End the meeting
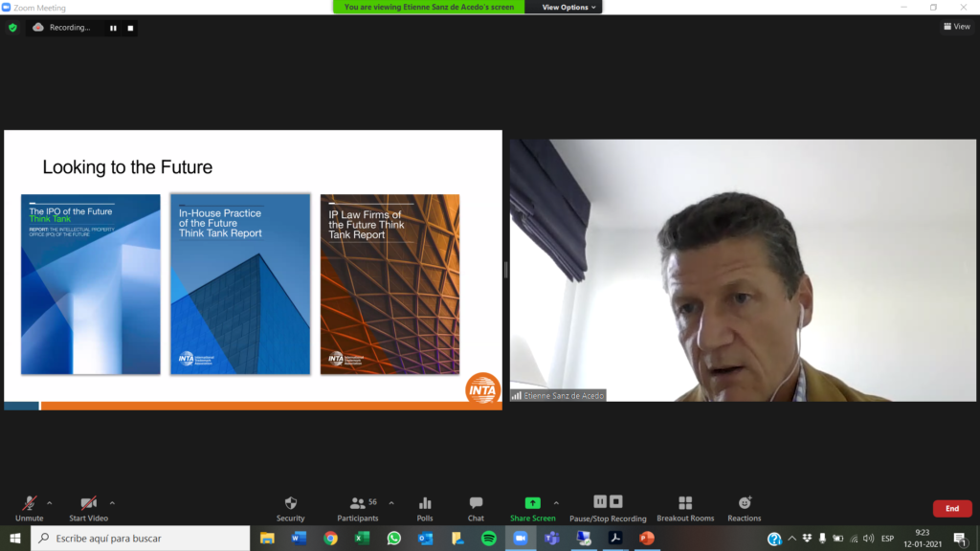This screenshot has width=980, height=551. [951, 509]
